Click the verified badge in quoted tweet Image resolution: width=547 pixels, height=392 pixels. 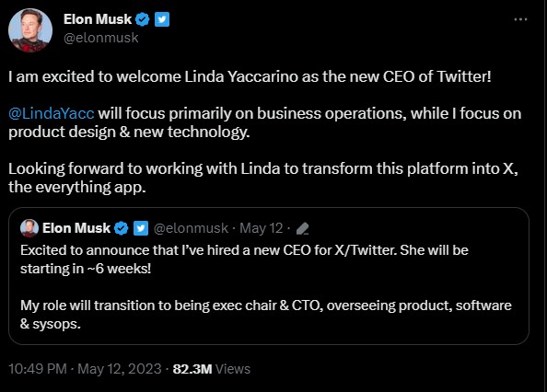122,228
